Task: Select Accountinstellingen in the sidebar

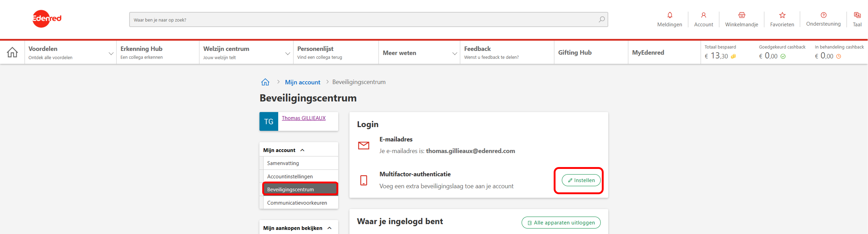Action: [301, 176]
